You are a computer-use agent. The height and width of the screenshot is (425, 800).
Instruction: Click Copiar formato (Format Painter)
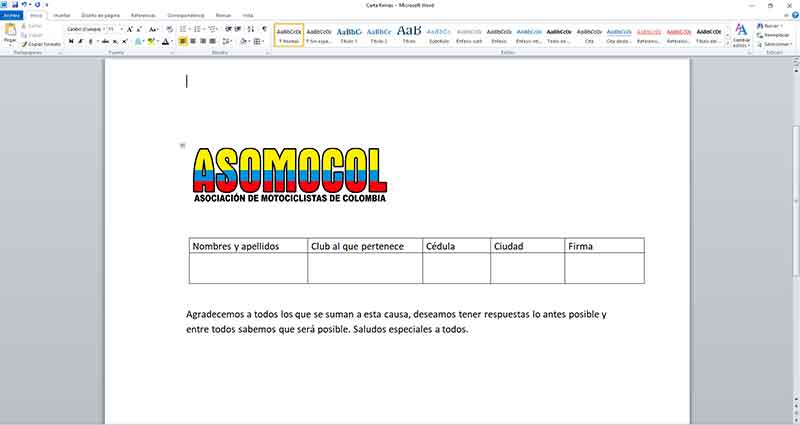click(x=41, y=44)
